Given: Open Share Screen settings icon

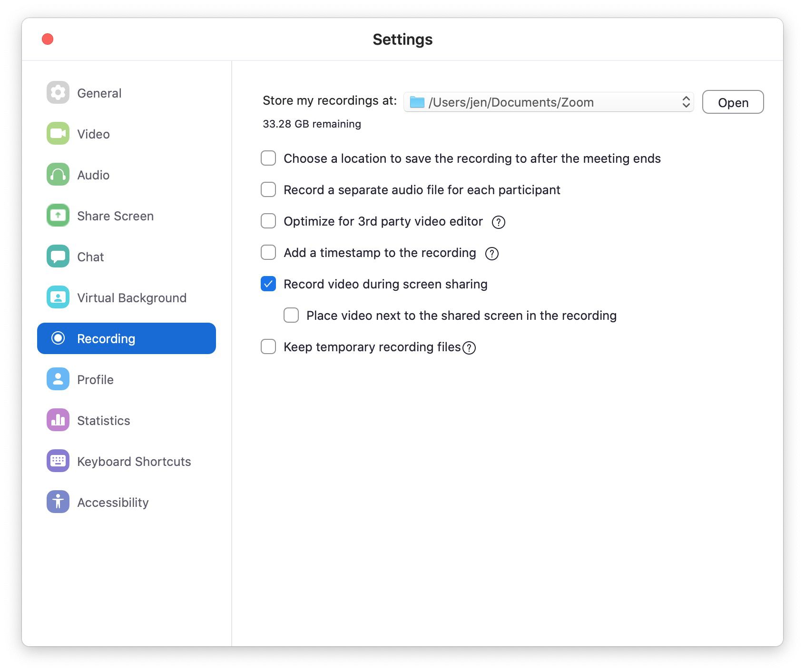Looking at the screenshot, I should coord(58,216).
